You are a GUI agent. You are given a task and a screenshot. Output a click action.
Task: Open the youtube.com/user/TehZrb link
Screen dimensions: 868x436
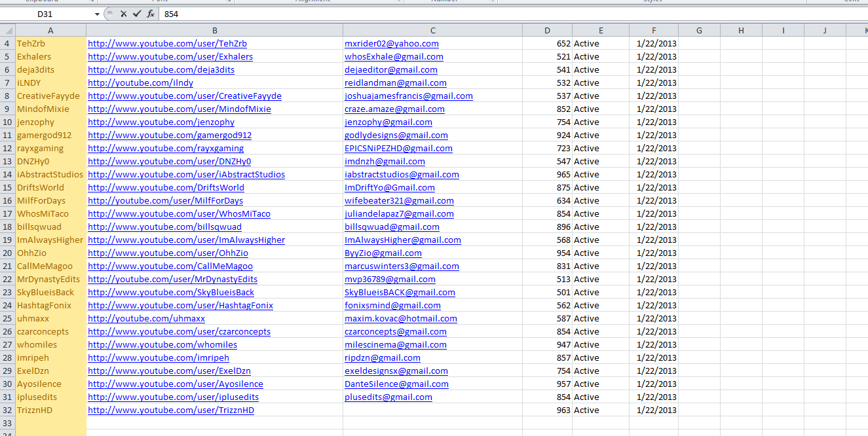tap(167, 43)
